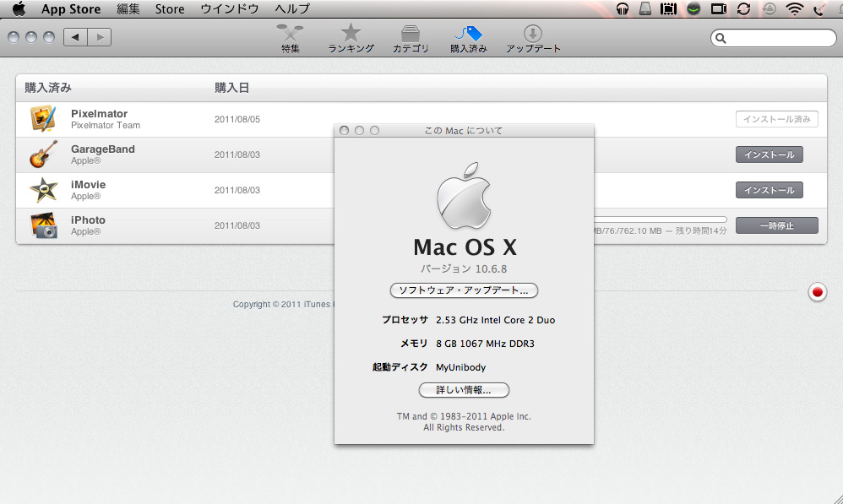Click the iPhoto camera icon
The image size is (843, 504).
(x=44, y=225)
